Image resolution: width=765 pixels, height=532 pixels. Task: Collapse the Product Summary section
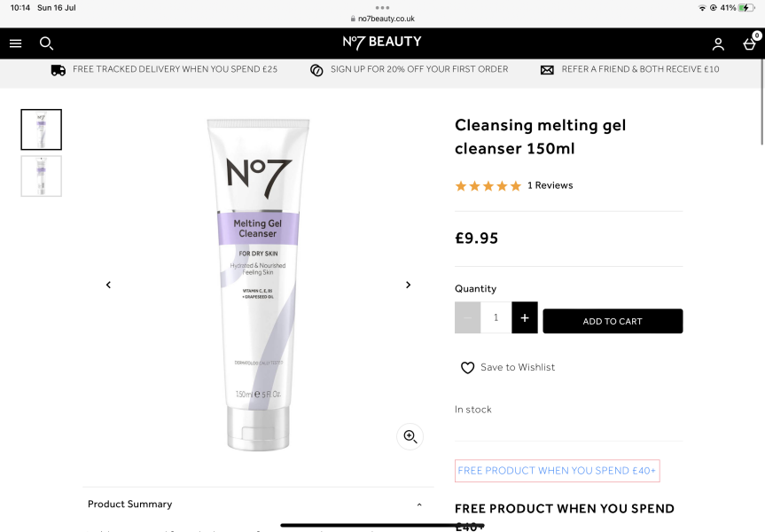[419, 504]
